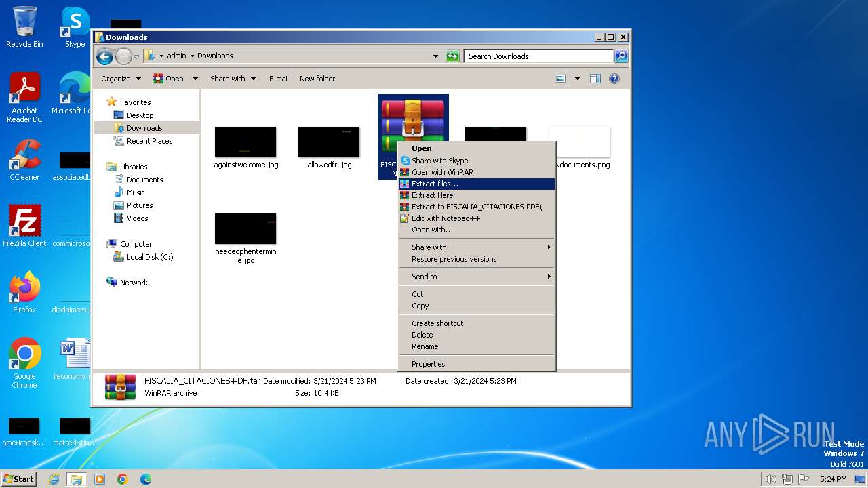This screenshot has width=868, height=488.
Task: Select neededphentermine.jpg file
Action: click(245, 239)
